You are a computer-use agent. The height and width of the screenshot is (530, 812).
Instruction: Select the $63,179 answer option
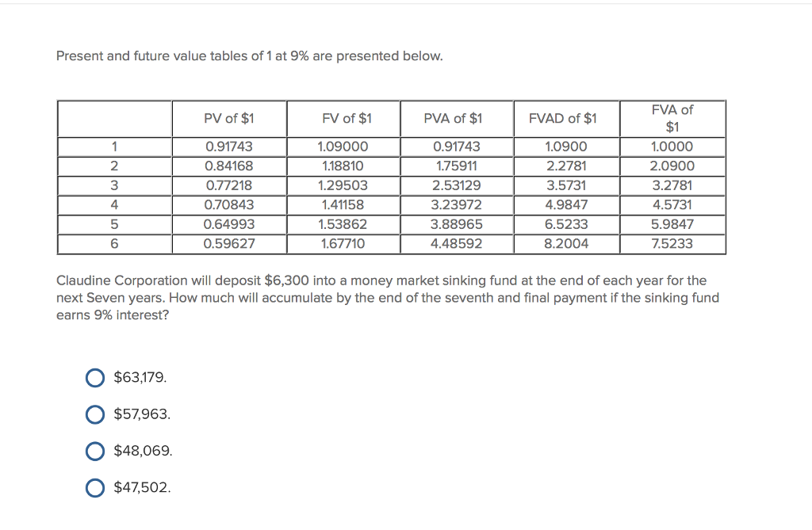[x=94, y=378]
